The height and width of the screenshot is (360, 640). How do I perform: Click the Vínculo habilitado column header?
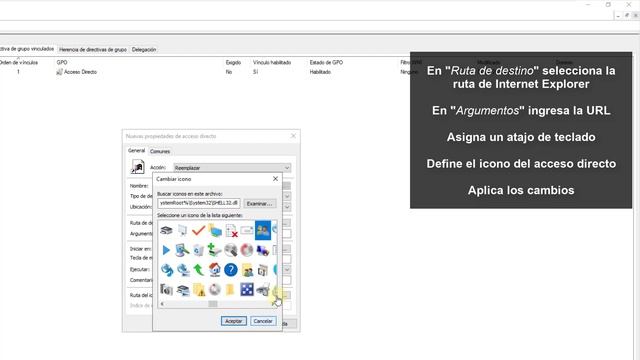tap(272, 62)
